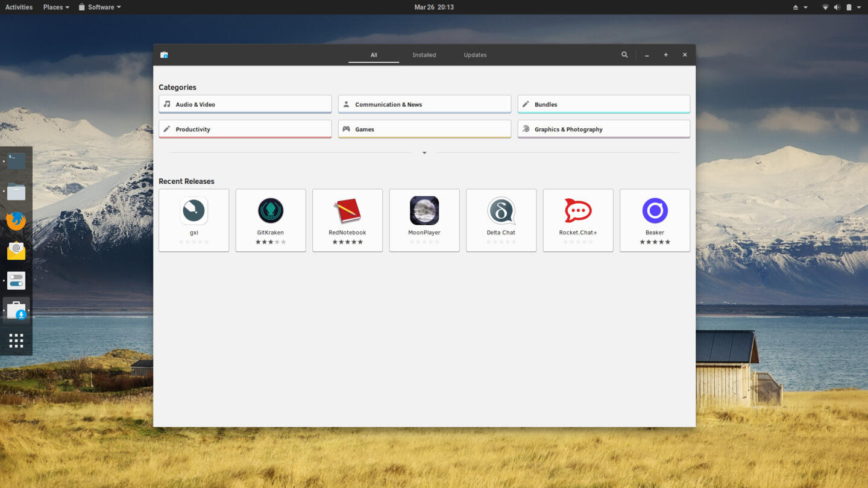Click the music note icon on Audio & Video
This screenshot has height=488, width=868.
point(167,104)
